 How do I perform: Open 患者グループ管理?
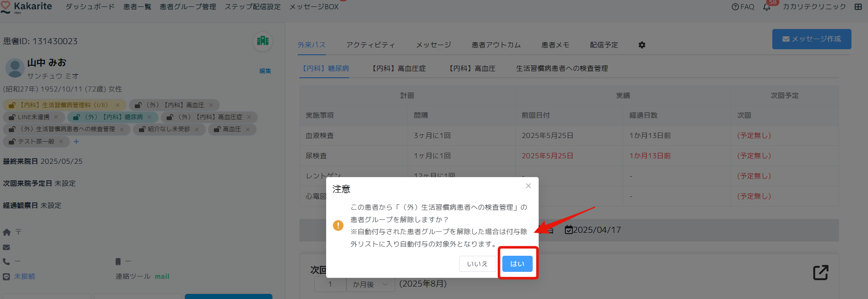pyautogui.click(x=188, y=7)
